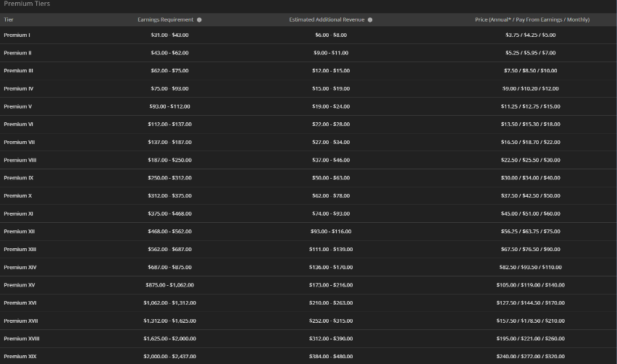617x364 pixels.
Task: Click the info icon beside Earnings Requirement
Action: tap(199, 20)
